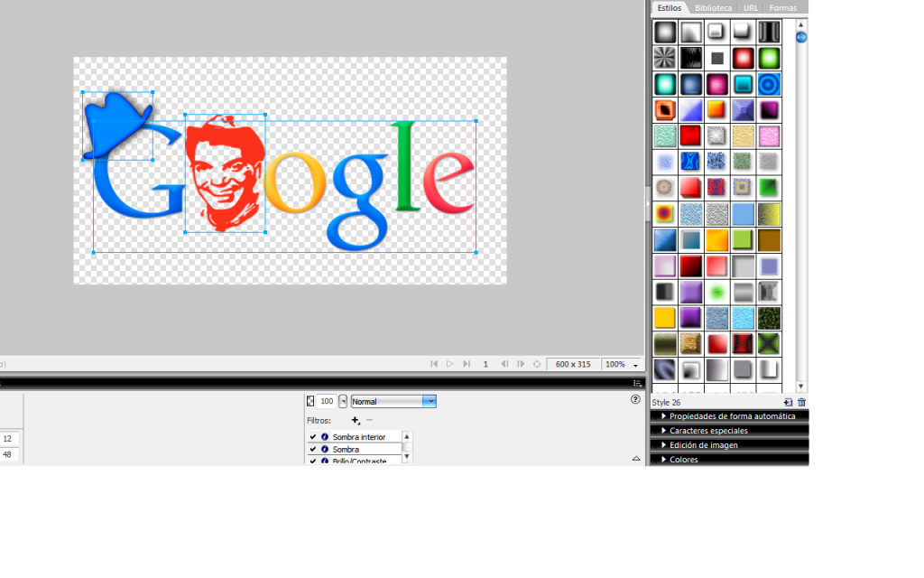Pick the flat golden yellow square style

pos(665,318)
